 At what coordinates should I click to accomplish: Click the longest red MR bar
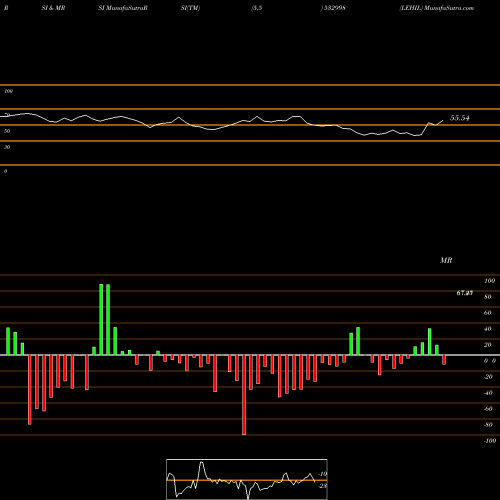click(x=244, y=395)
